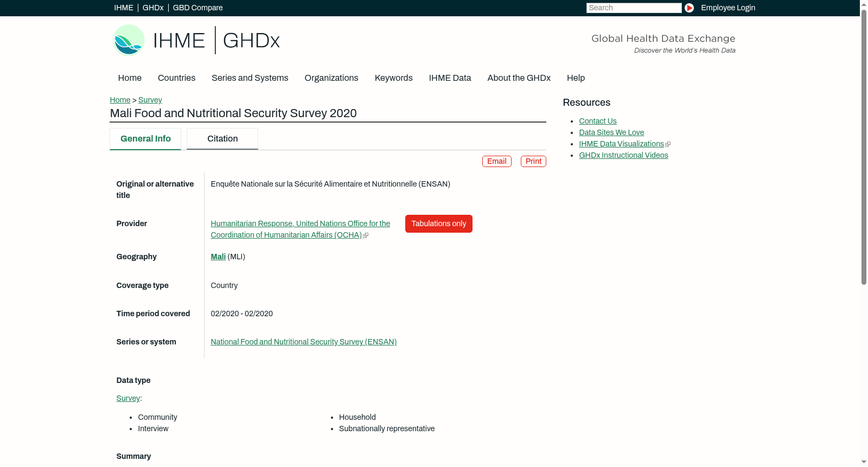Click the Summary heading
Viewport: 868px width, 467px height.
(133, 457)
